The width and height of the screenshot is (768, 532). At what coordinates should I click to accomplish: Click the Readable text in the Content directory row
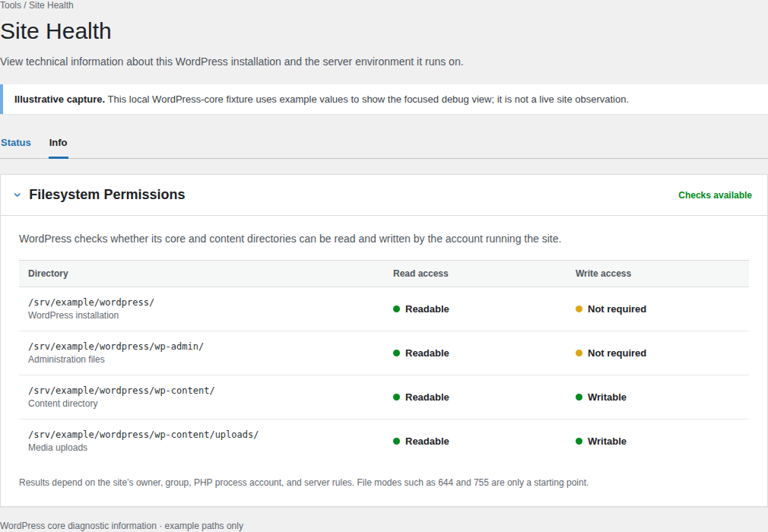tap(427, 397)
